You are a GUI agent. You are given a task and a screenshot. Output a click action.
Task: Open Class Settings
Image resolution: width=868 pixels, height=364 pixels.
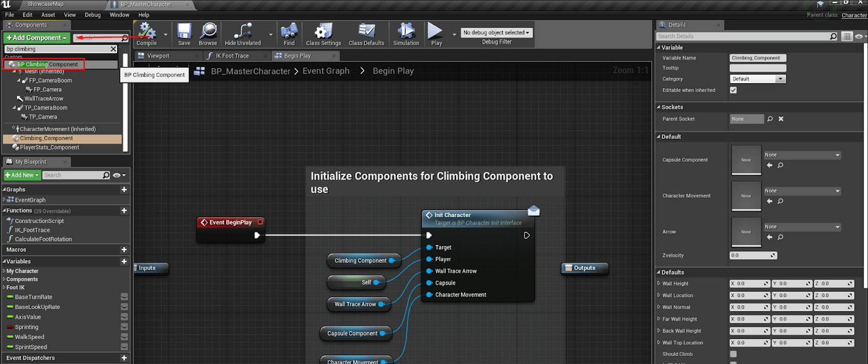click(x=323, y=34)
